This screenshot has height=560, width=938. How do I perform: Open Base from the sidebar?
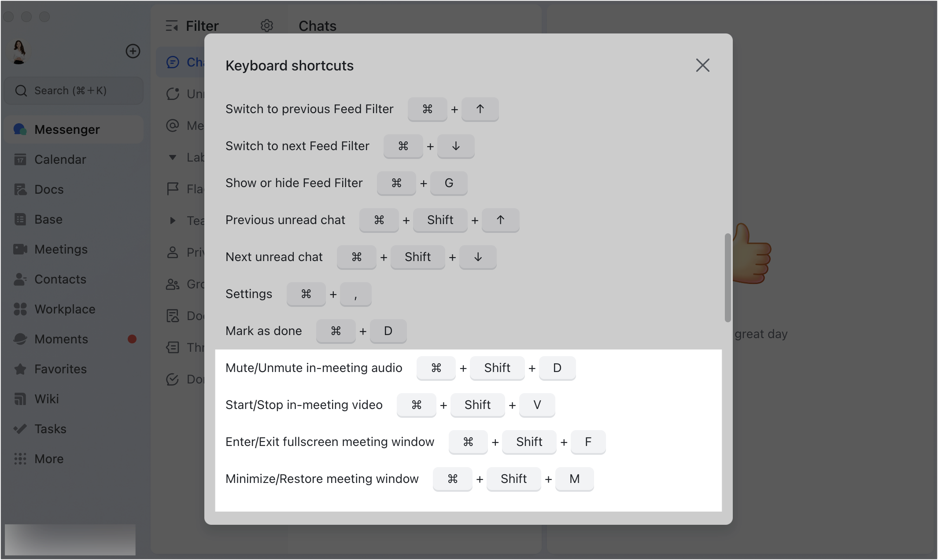(x=48, y=219)
